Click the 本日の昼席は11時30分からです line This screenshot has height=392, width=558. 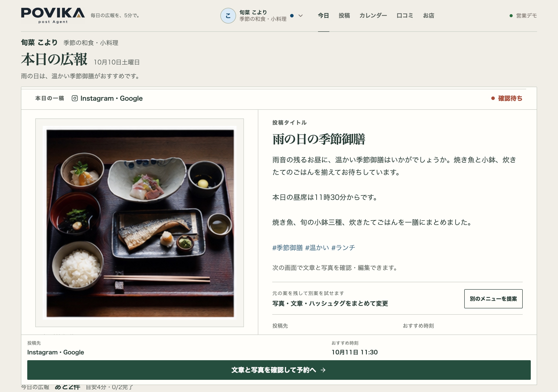point(325,197)
